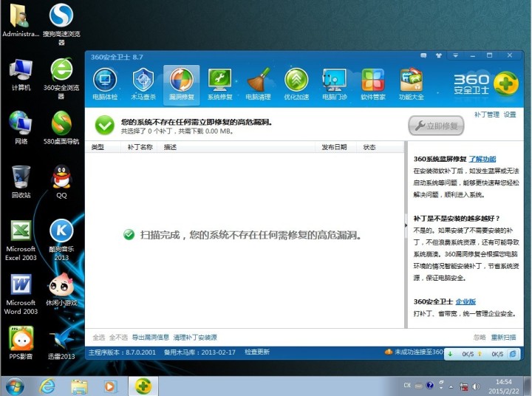Open 补丁管理 link
Viewport: 532px width, 396px height.
486,115
